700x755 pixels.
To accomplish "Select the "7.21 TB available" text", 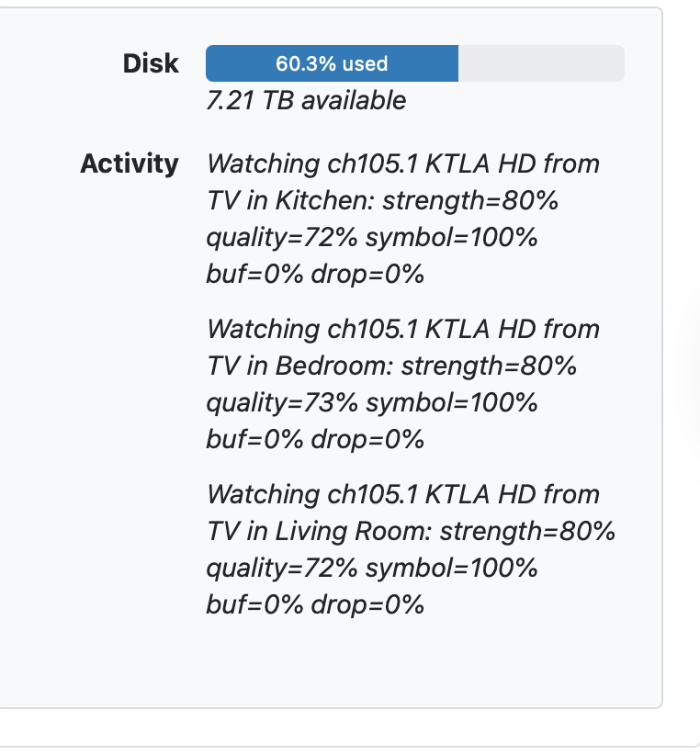I will (306, 100).
